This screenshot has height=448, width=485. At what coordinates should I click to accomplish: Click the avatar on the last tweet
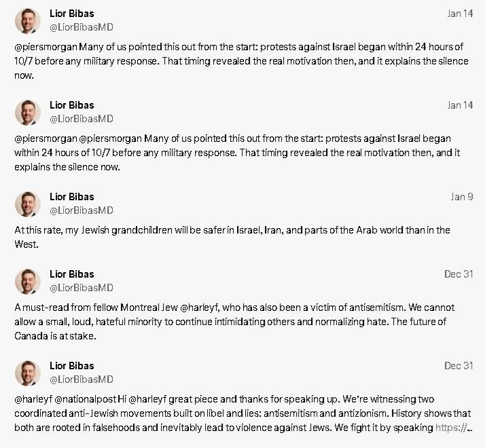pos(28,373)
